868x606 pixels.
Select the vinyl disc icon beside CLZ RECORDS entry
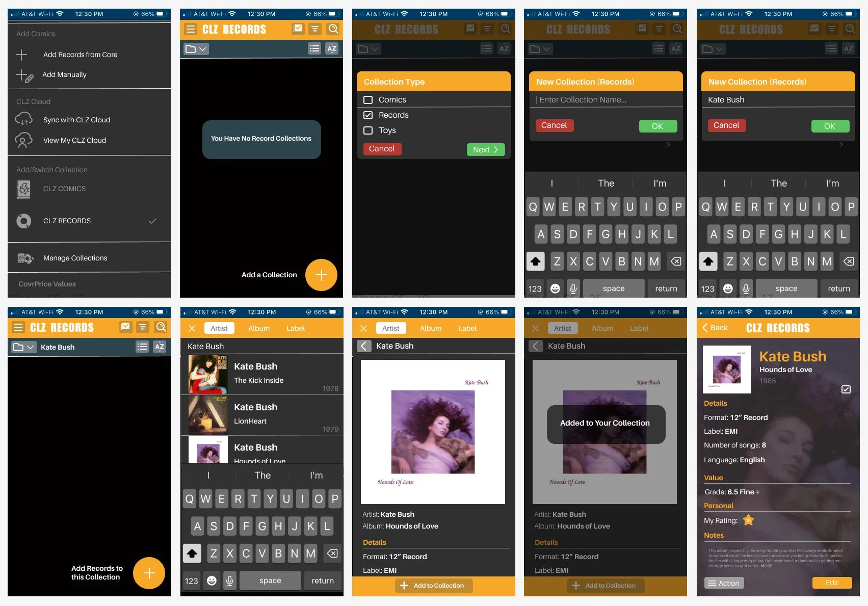[23, 221]
